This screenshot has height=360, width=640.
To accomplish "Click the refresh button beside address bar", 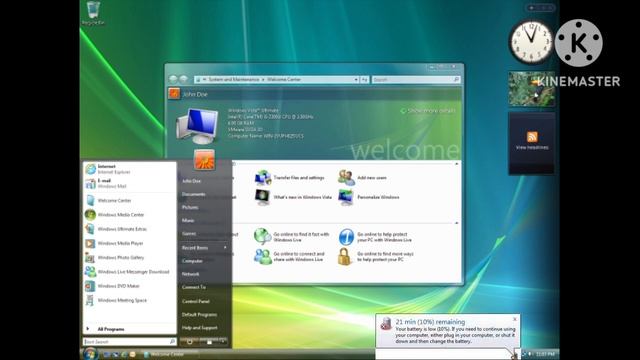I will click(x=364, y=80).
